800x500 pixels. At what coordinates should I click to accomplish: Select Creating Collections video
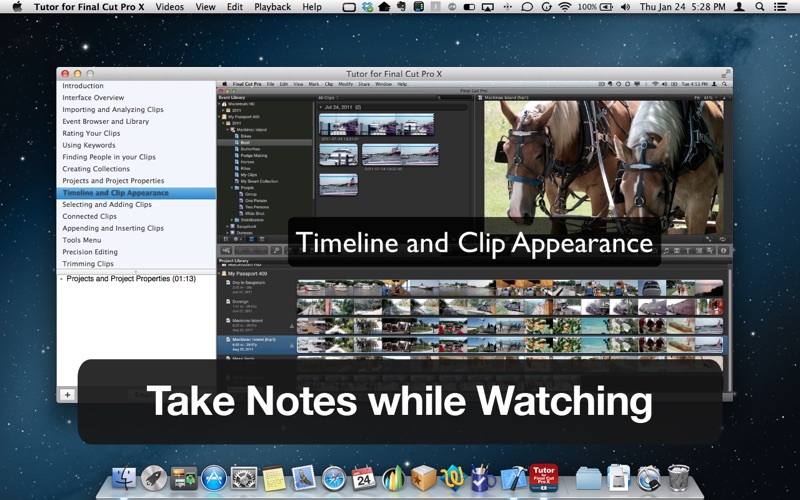136,169
